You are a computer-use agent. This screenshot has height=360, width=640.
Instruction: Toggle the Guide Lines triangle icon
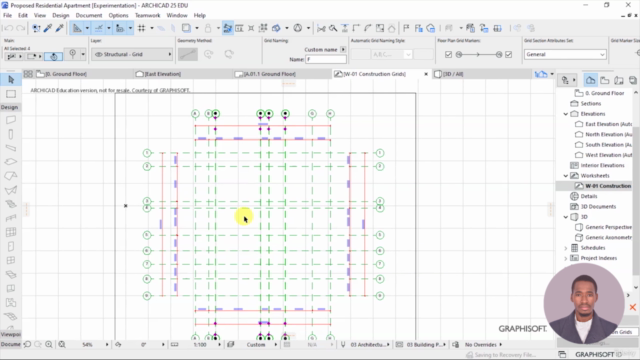77,28
